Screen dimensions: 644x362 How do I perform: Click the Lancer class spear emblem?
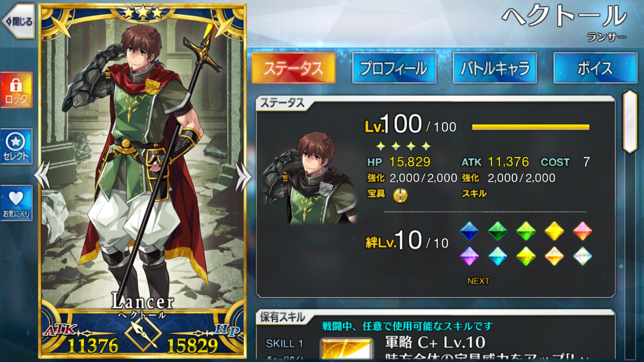point(143,335)
